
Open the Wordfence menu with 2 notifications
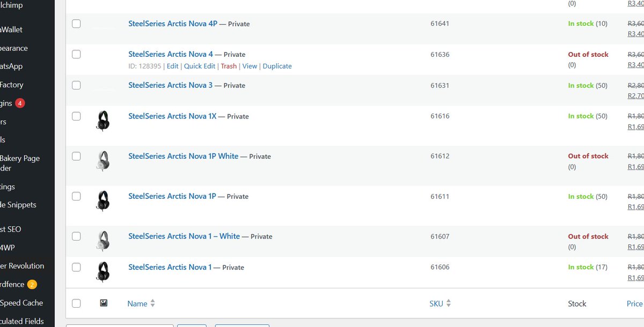tap(18, 284)
